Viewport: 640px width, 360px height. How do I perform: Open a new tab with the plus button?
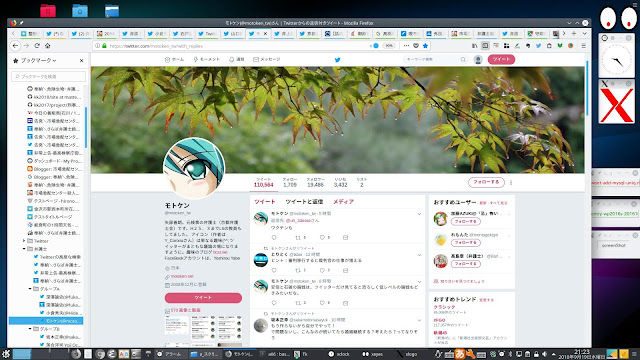tap(574, 33)
